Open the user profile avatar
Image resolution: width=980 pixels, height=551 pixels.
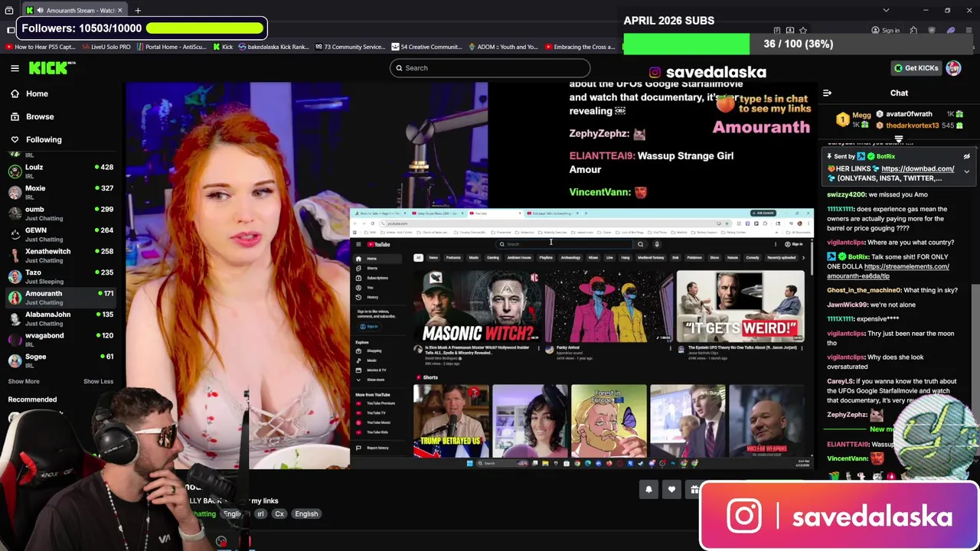point(953,68)
